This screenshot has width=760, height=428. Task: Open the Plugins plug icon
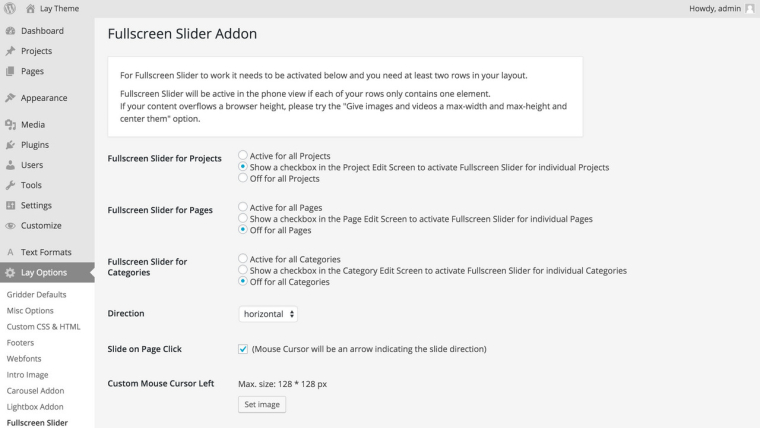pos(10,145)
